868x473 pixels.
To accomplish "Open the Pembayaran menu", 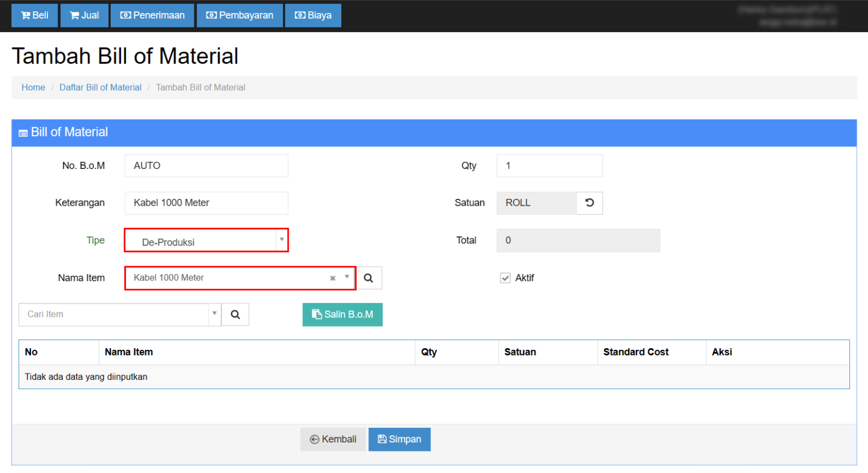I will click(239, 15).
